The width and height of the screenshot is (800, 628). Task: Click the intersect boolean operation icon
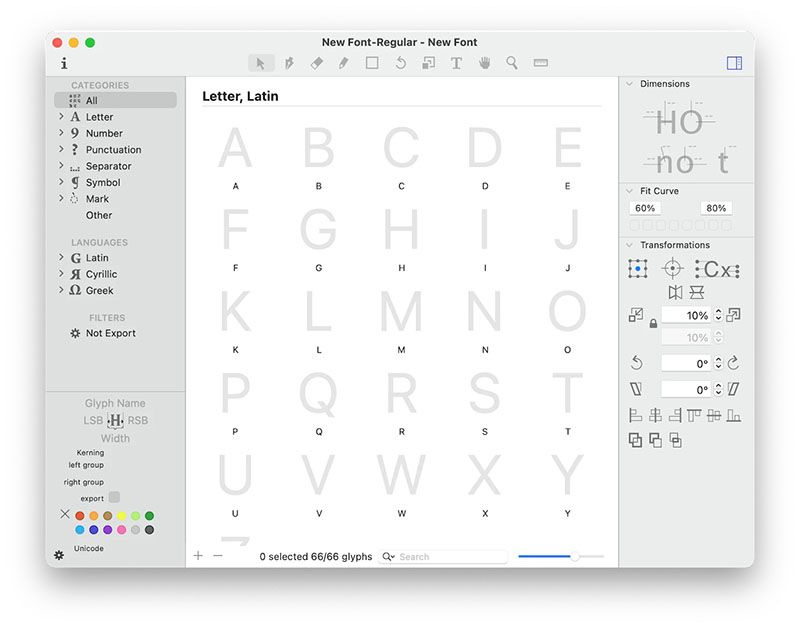675,440
